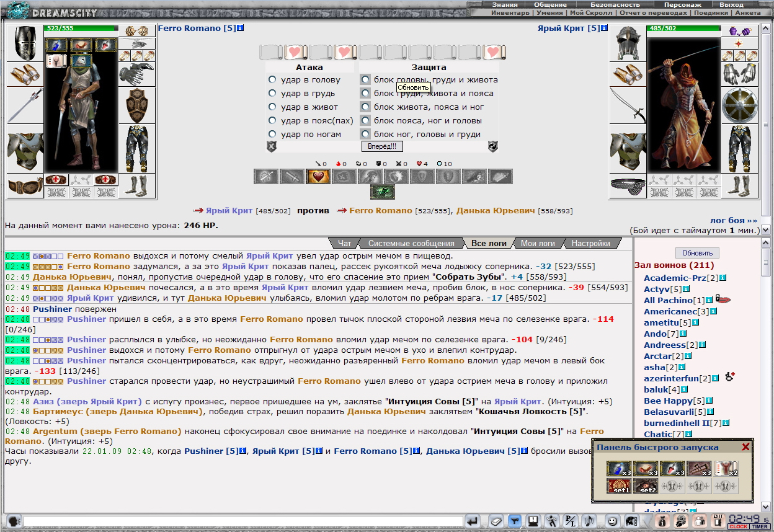Screen dimensions: 774x532
Task: Toggle the blue filter icon in bottom toolbar
Action: tap(514, 521)
